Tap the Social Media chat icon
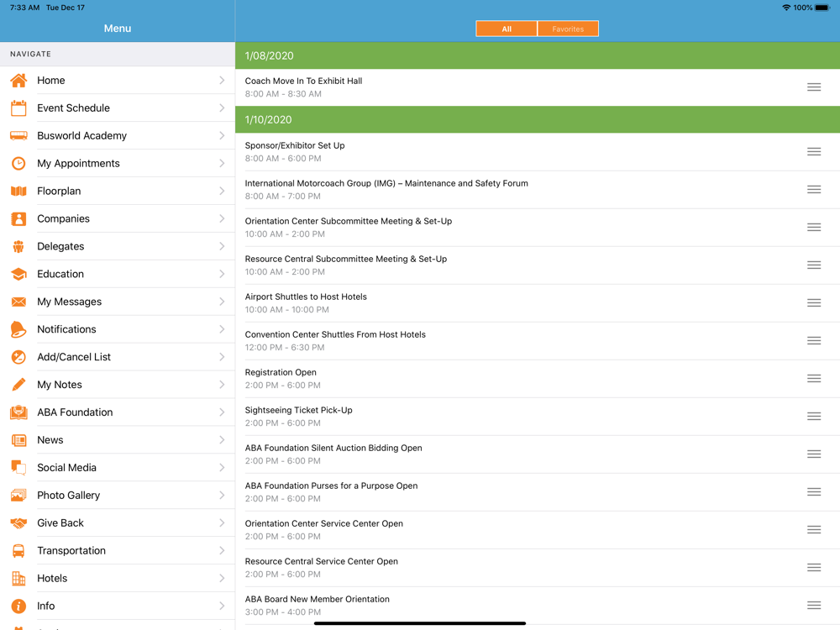This screenshot has height=630, width=840. point(18,468)
